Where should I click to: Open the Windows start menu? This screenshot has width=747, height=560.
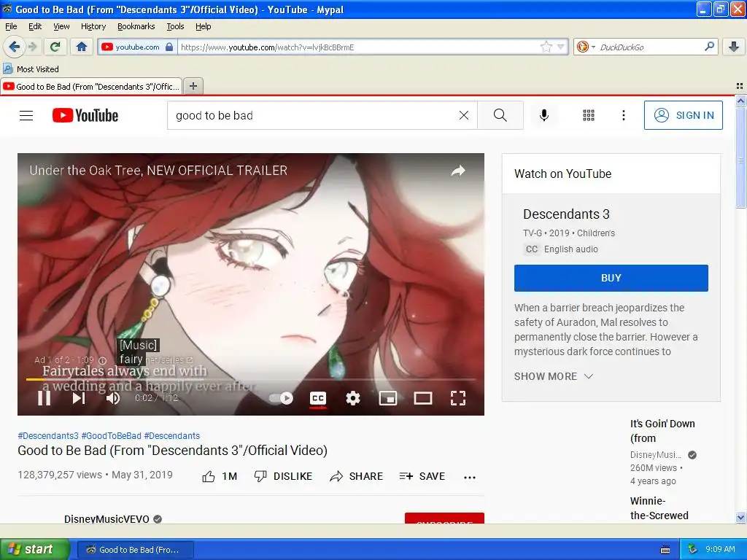click(x=34, y=549)
